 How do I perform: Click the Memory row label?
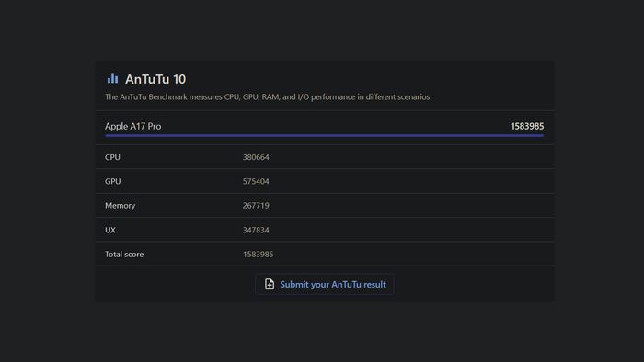pos(120,206)
